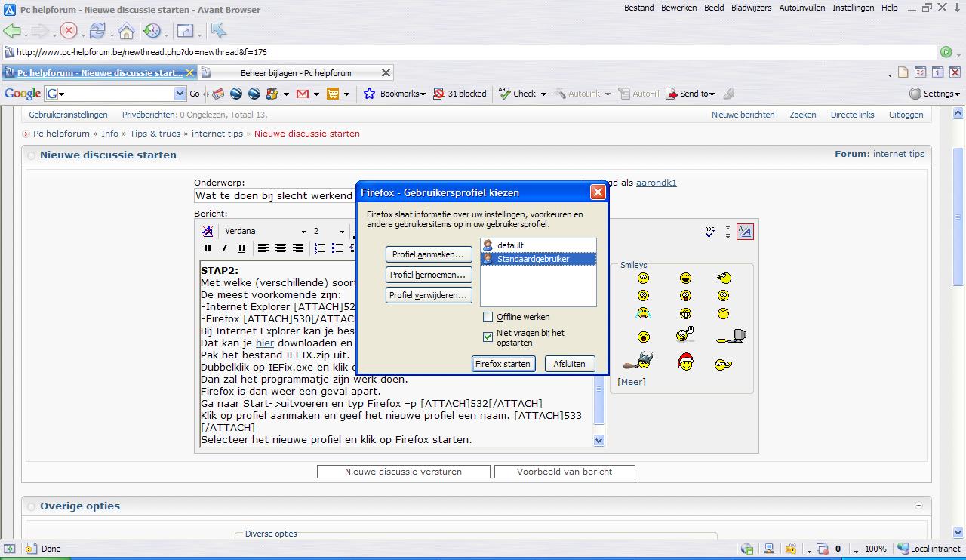Switch to Beheer bijlagen tab
The height and width of the screenshot is (560, 966).
[296, 73]
